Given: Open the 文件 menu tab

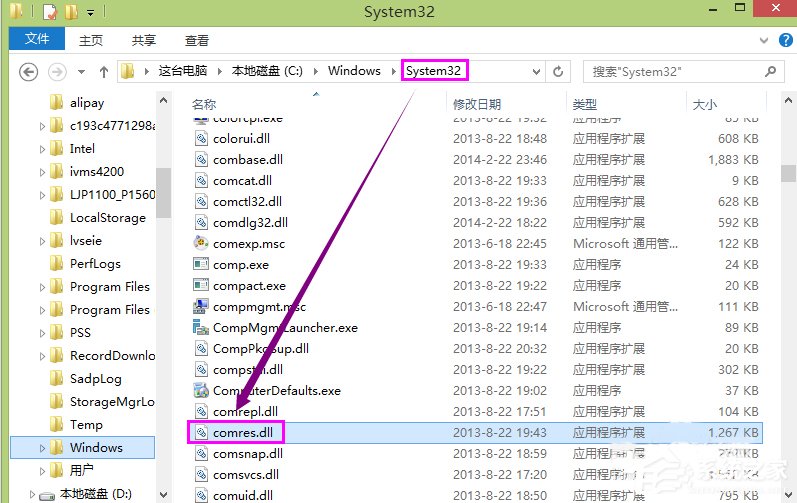Looking at the screenshot, I should point(37,39).
